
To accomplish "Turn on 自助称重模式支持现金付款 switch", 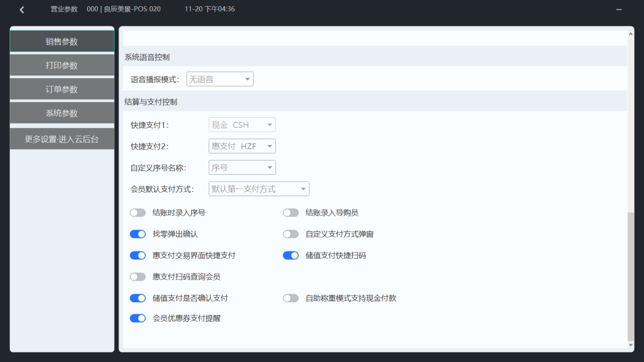I will [291, 298].
